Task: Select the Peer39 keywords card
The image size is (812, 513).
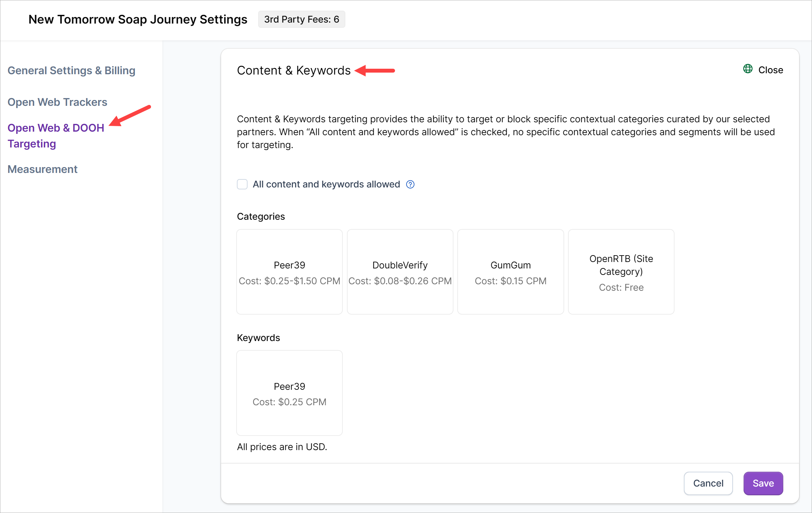Action: [x=289, y=393]
